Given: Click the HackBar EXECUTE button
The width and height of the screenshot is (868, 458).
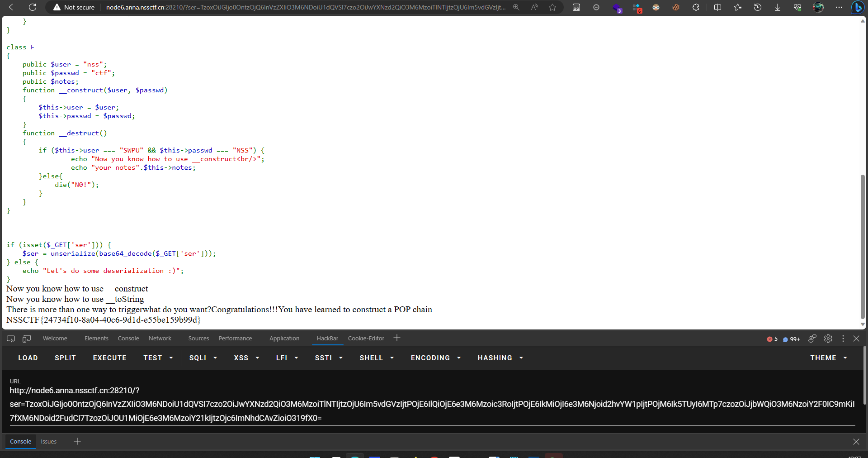Looking at the screenshot, I should pos(110,358).
